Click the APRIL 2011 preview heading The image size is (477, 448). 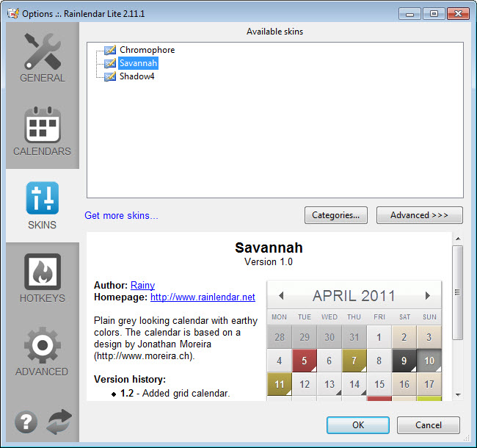[354, 296]
